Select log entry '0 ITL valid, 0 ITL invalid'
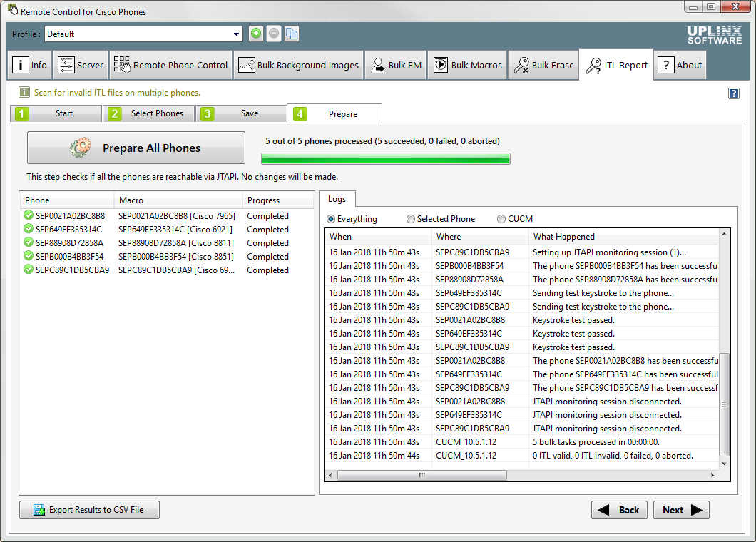 [613, 456]
